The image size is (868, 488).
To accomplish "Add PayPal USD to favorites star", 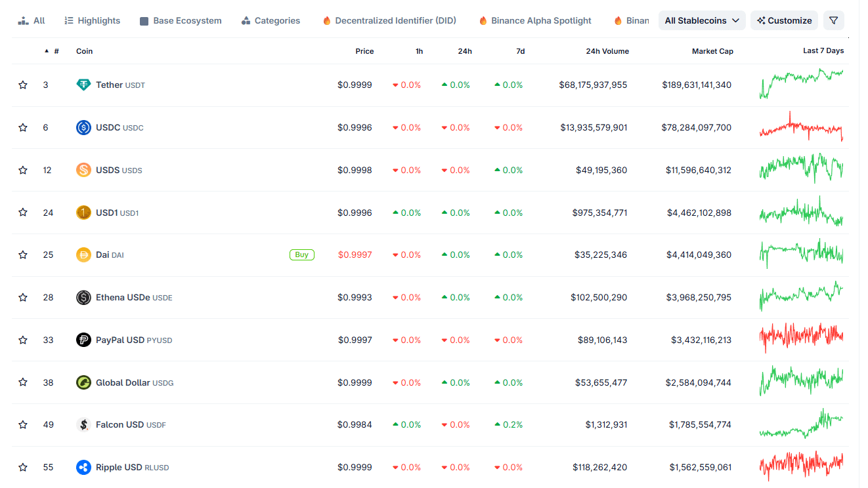I will pos(23,340).
